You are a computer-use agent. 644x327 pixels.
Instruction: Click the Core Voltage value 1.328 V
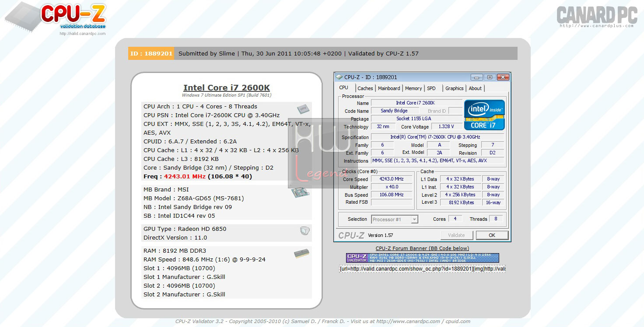click(447, 127)
